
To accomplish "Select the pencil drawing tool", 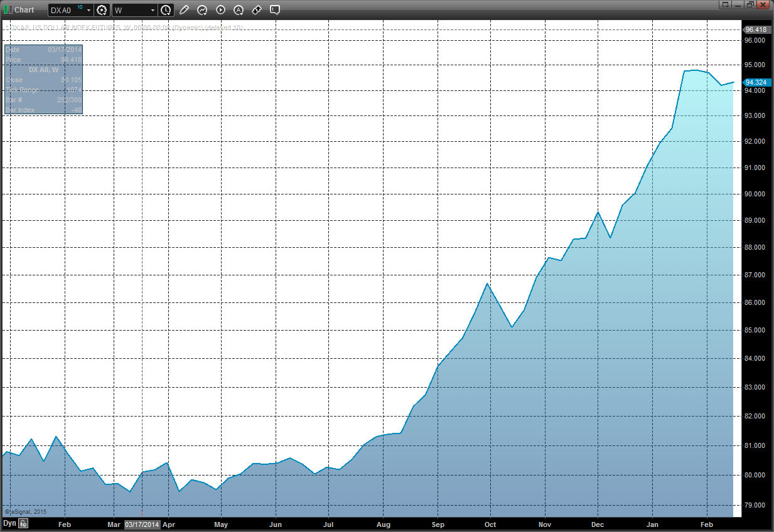I will [x=184, y=10].
